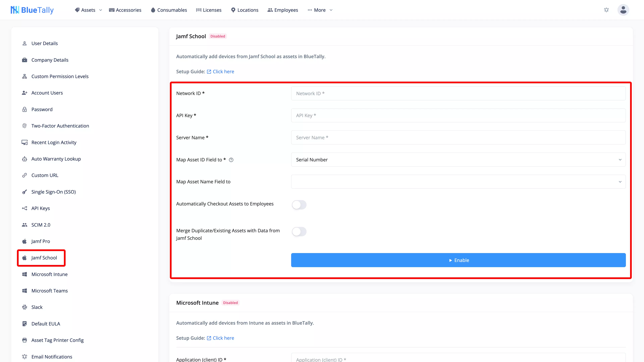This screenshot has height=362, width=644.
Task: Click the Jamf School apple icon in sidebar
Action: tap(24, 258)
